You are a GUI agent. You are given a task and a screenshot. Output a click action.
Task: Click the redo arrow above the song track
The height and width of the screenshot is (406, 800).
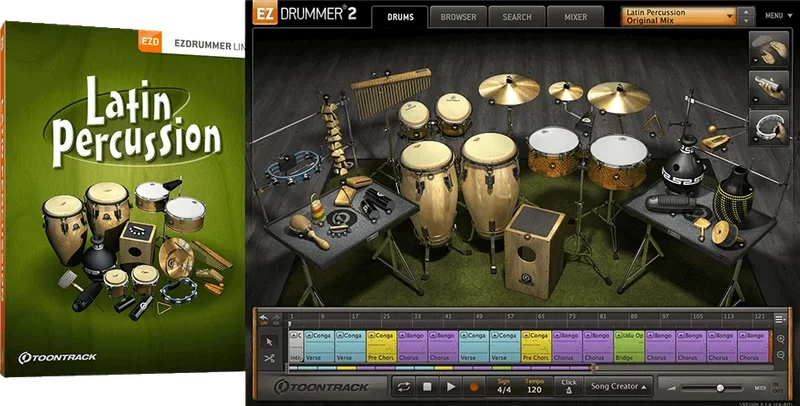coord(276,319)
